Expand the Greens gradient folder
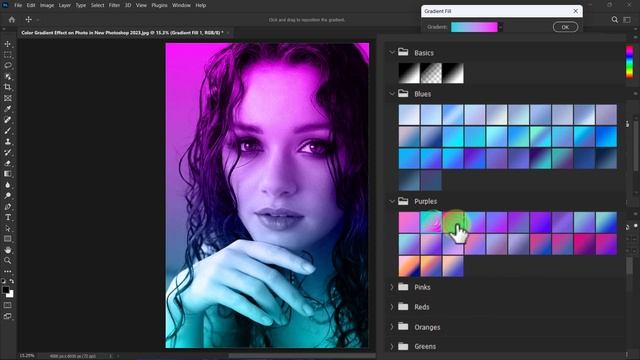Image resolution: width=640 pixels, height=360 pixels. tap(392, 346)
